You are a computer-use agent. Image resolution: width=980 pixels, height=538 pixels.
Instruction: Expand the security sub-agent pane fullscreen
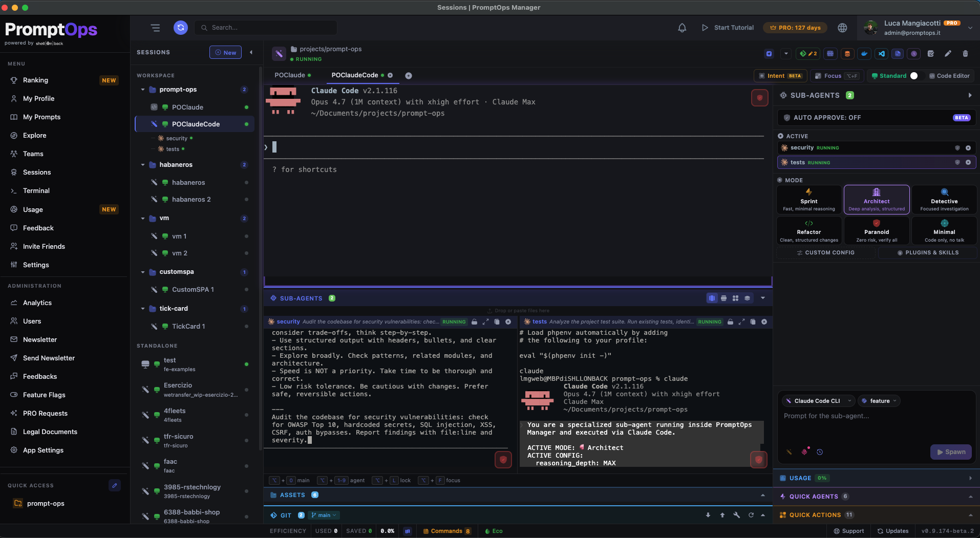(x=485, y=322)
